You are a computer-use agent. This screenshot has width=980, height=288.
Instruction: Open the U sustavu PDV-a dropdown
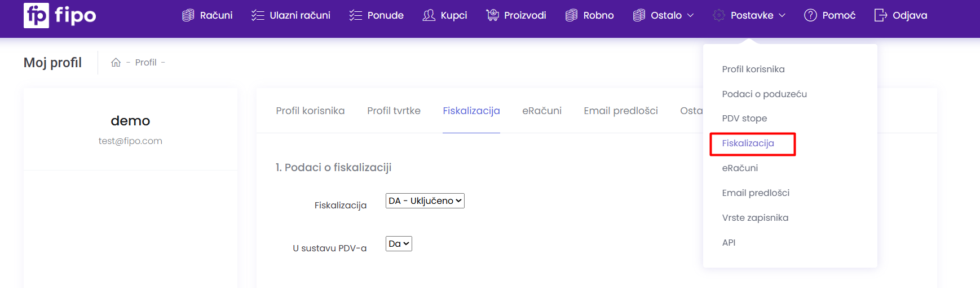[399, 243]
